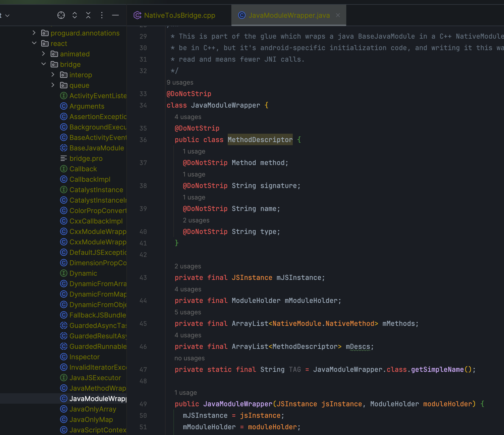Viewport: 504px width, 435px height.
Task: Select the highlighted JavaModuleWrapper tree item
Action: coord(63,399)
